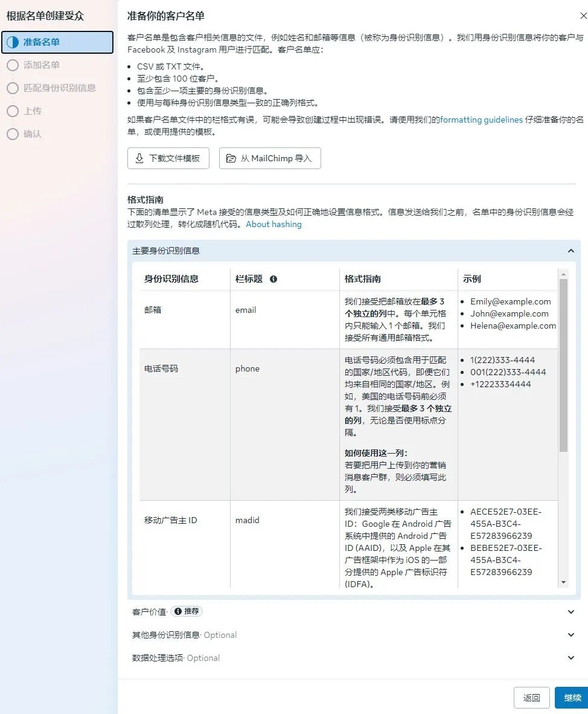Collapse the 主要身份识别信息 section

pos(570,251)
